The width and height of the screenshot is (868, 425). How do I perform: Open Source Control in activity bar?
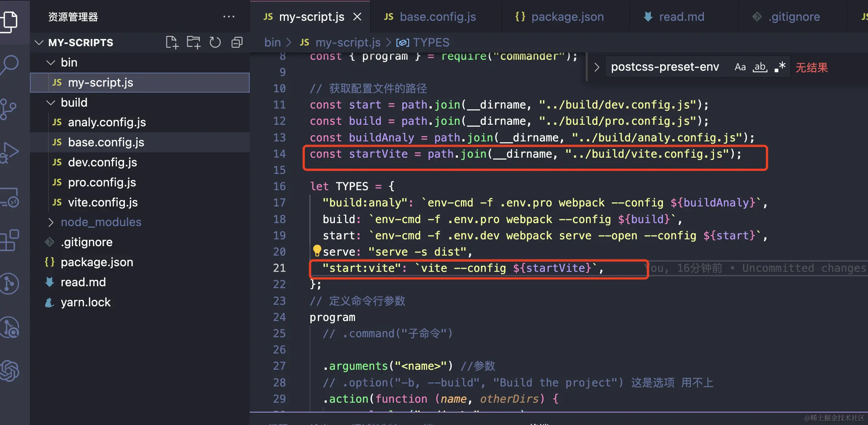[x=9, y=109]
